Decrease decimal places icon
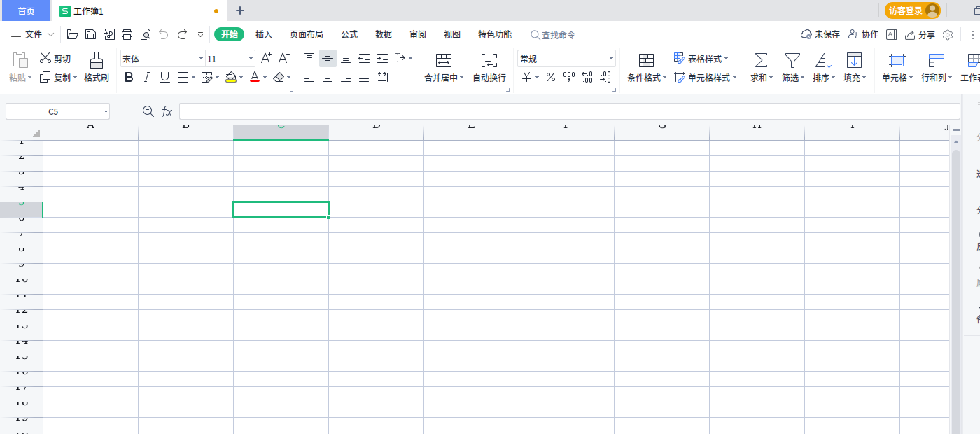 [606, 77]
